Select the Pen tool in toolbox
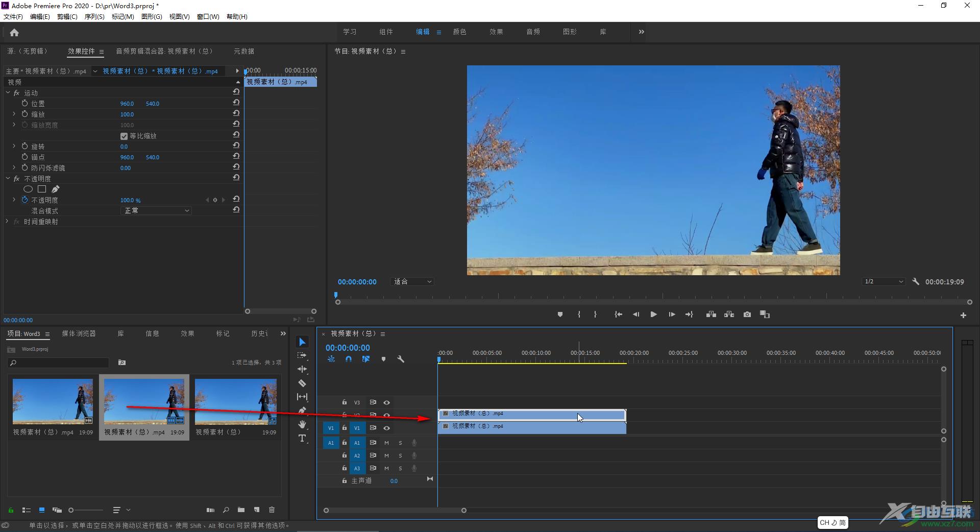Image resolution: width=980 pixels, height=532 pixels. tap(302, 410)
